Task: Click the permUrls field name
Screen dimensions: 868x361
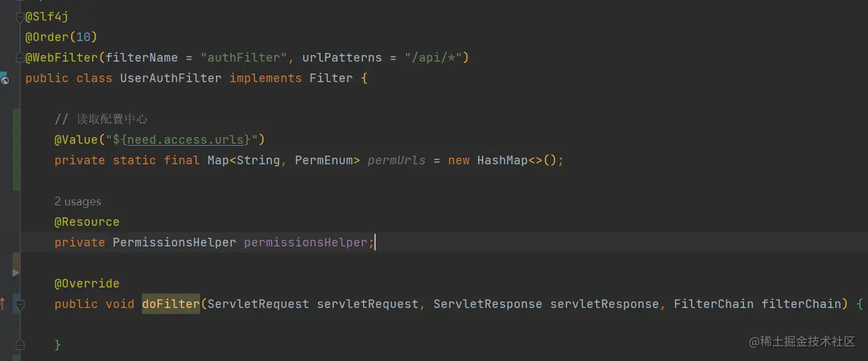Action: [396, 160]
